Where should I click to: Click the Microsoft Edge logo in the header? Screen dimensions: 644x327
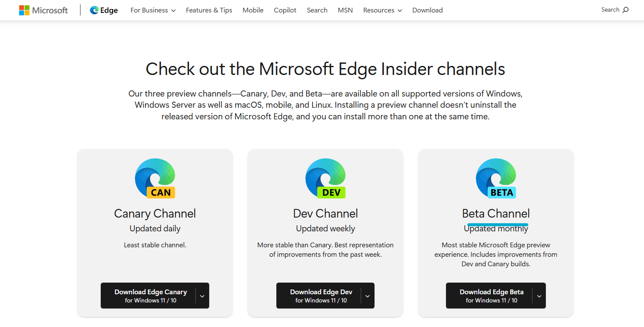[x=103, y=10]
